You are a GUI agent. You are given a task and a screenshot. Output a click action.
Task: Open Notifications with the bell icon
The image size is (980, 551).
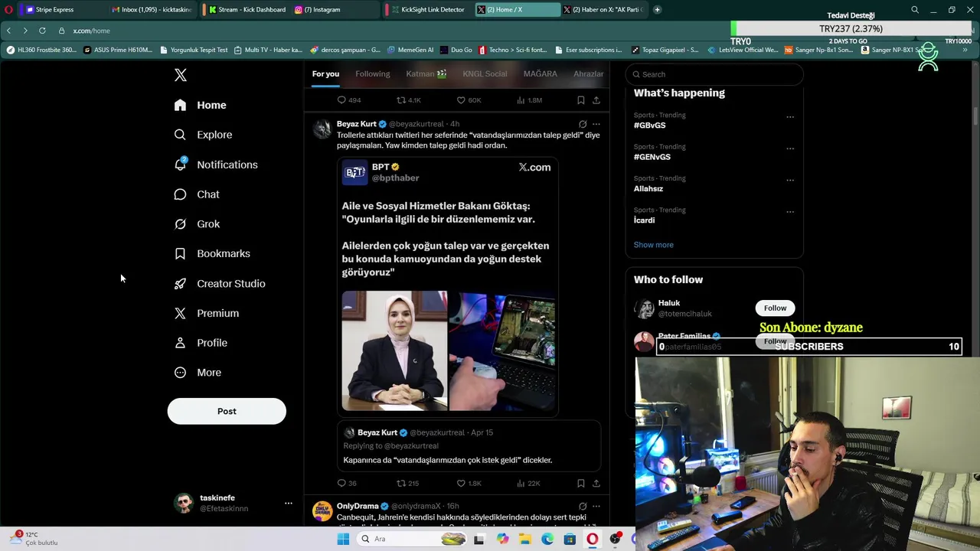click(215, 165)
